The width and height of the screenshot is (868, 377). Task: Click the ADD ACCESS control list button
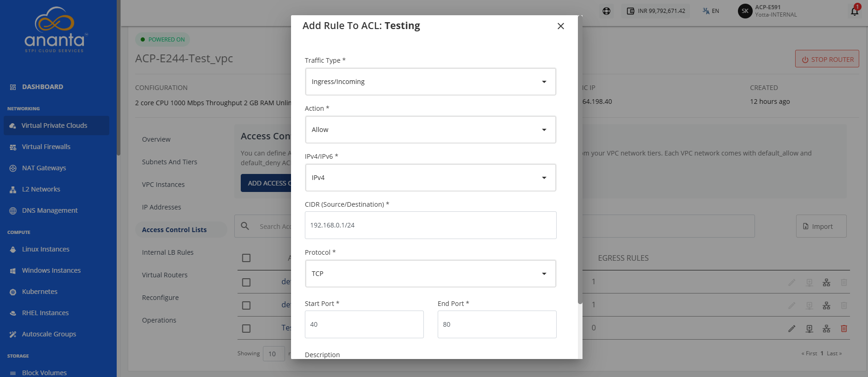pyautogui.click(x=266, y=183)
